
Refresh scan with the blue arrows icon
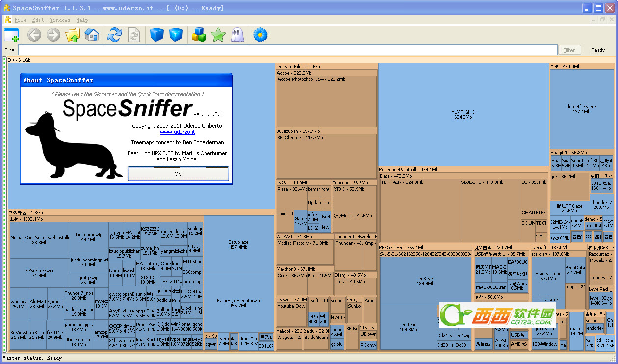coord(115,35)
